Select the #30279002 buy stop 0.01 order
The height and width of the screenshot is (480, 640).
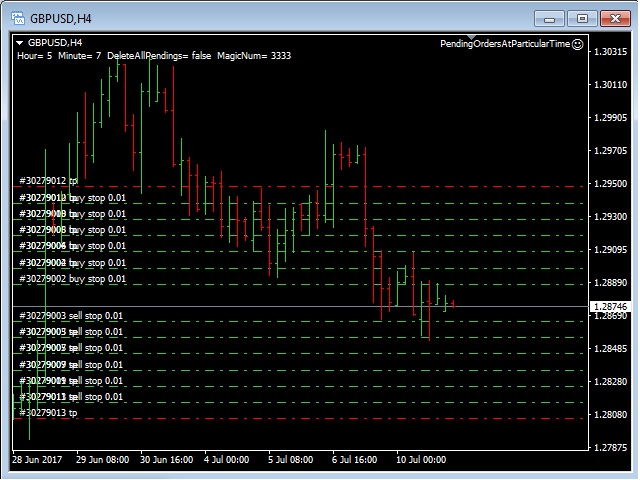point(72,279)
